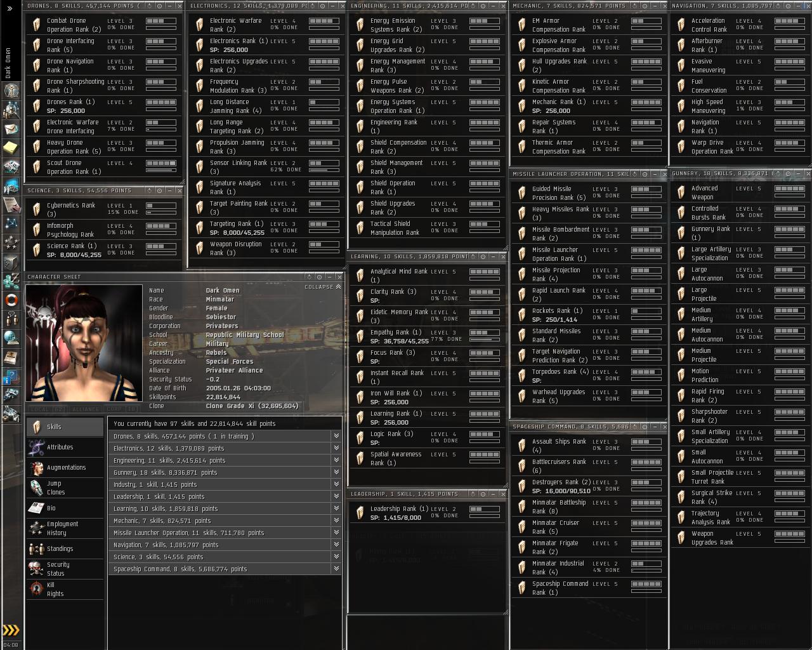
Task: Click the Local chat channel tab
Action: click(x=48, y=409)
